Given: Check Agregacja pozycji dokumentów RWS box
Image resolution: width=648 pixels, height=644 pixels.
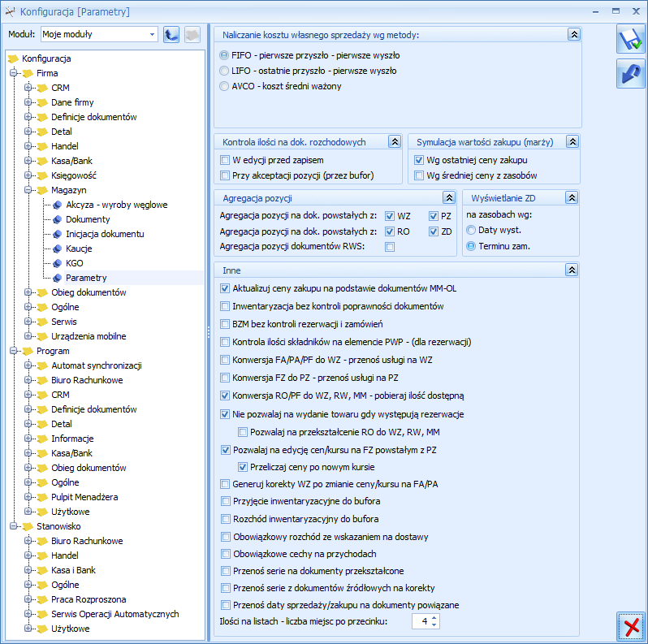Looking at the screenshot, I should point(389,247).
